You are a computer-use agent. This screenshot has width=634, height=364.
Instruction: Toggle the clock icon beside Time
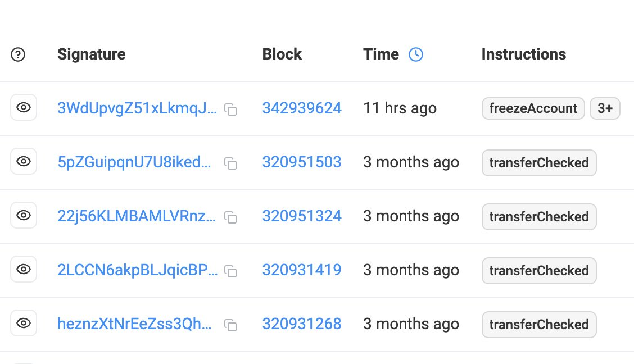415,54
